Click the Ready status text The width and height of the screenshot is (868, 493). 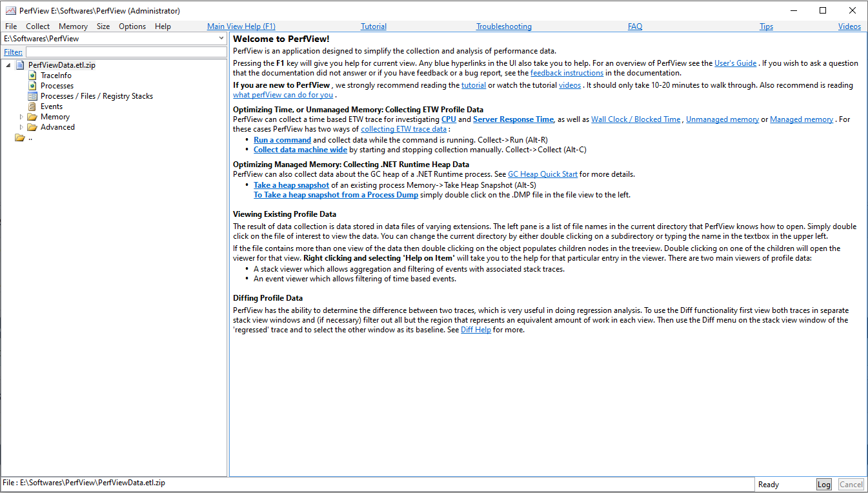coord(769,485)
